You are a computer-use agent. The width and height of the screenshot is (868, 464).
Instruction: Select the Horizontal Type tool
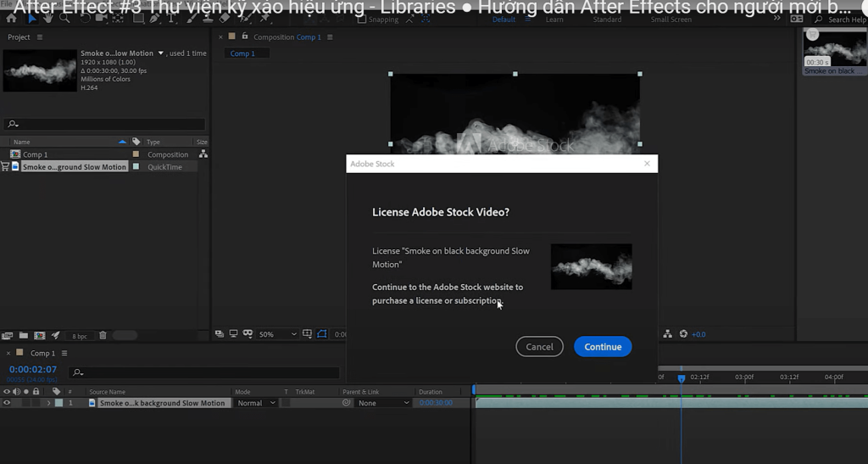pos(171,19)
